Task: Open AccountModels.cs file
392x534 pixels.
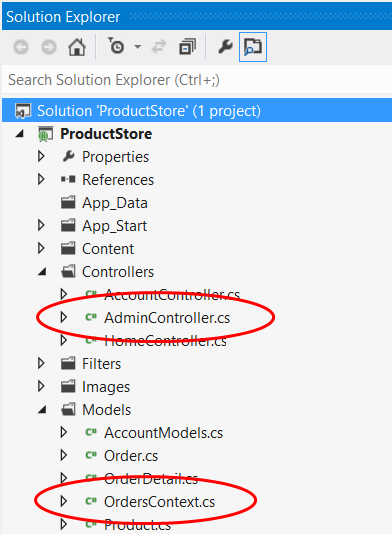Action: (x=163, y=433)
